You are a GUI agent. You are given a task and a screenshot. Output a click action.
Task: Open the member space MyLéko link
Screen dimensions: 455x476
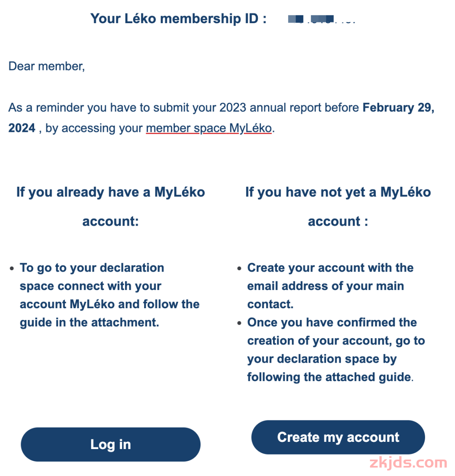click(209, 128)
